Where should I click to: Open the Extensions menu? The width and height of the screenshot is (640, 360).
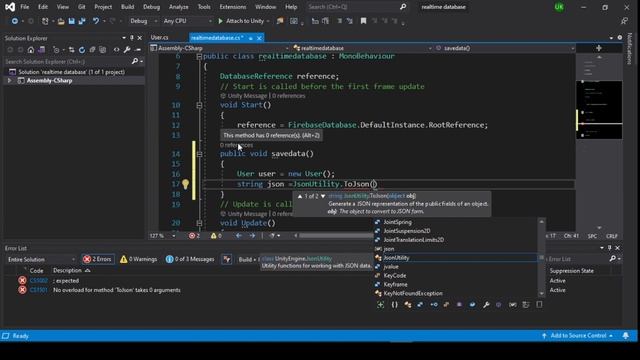point(233,7)
